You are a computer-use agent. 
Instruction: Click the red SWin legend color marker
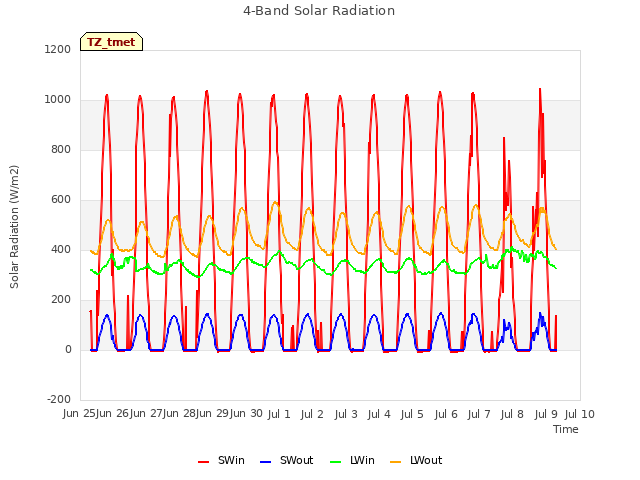coord(203,462)
